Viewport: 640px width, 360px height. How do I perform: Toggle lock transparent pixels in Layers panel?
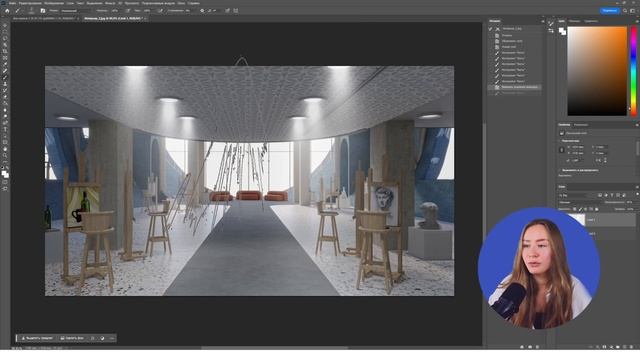(x=575, y=209)
